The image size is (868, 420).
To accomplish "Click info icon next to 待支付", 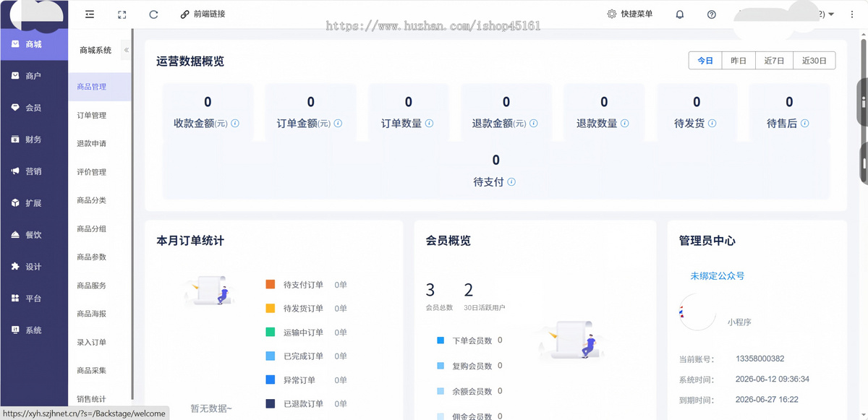I will coord(511,182).
